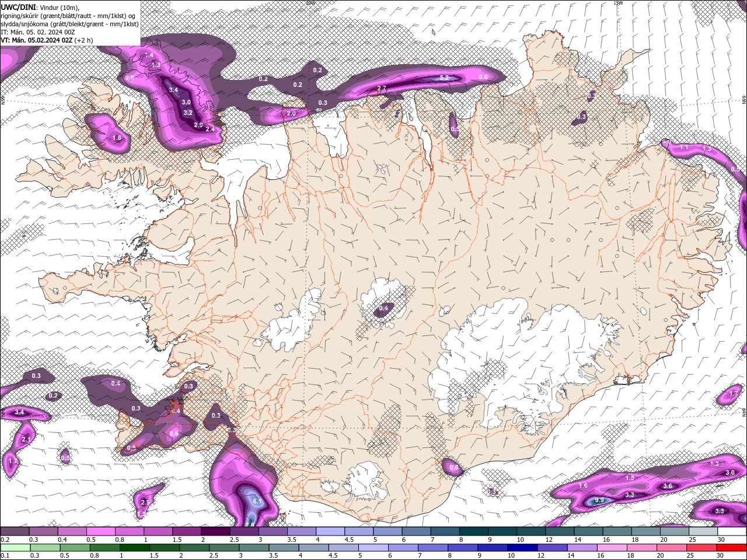Click the dark green 1 swatch in rain legend
Viewport: 747px width, 560px height.
(x=135, y=547)
